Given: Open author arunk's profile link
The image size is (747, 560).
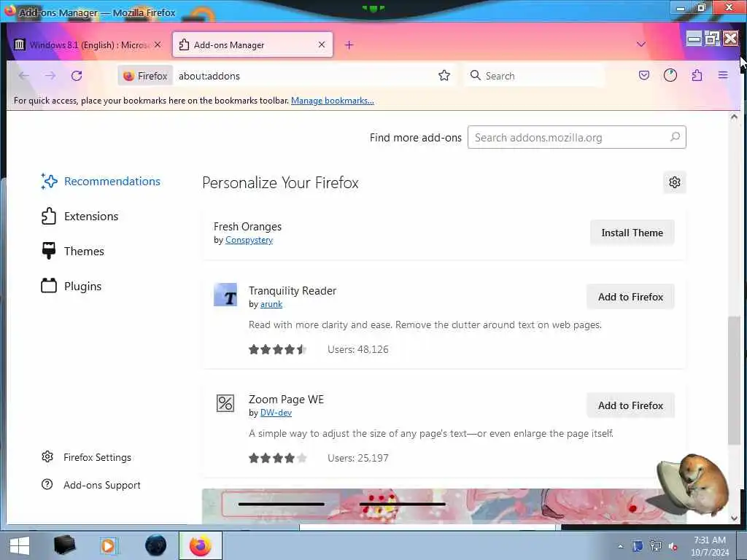Looking at the screenshot, I should (271, 304).
